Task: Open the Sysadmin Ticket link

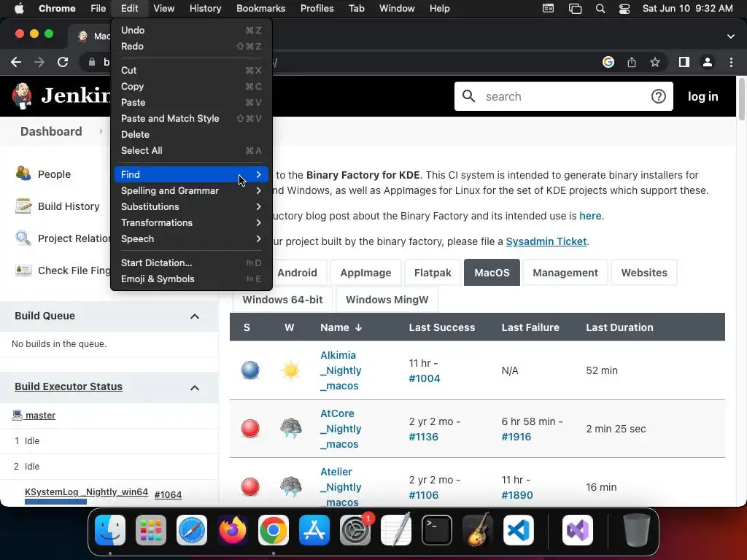Action: 546,241
